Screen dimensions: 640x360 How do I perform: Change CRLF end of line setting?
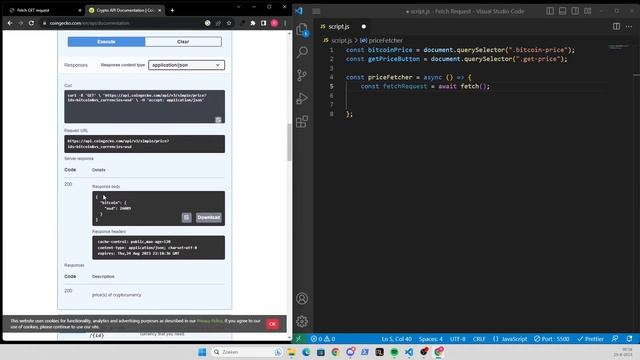(479, 339)
